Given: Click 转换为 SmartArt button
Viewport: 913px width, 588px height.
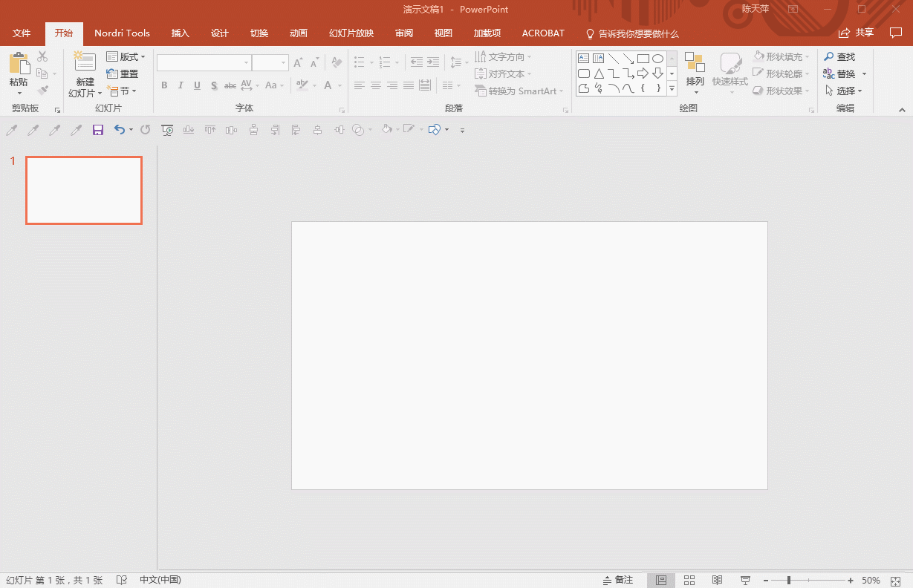Looking at the screenshot, I should tap(519, 91).
